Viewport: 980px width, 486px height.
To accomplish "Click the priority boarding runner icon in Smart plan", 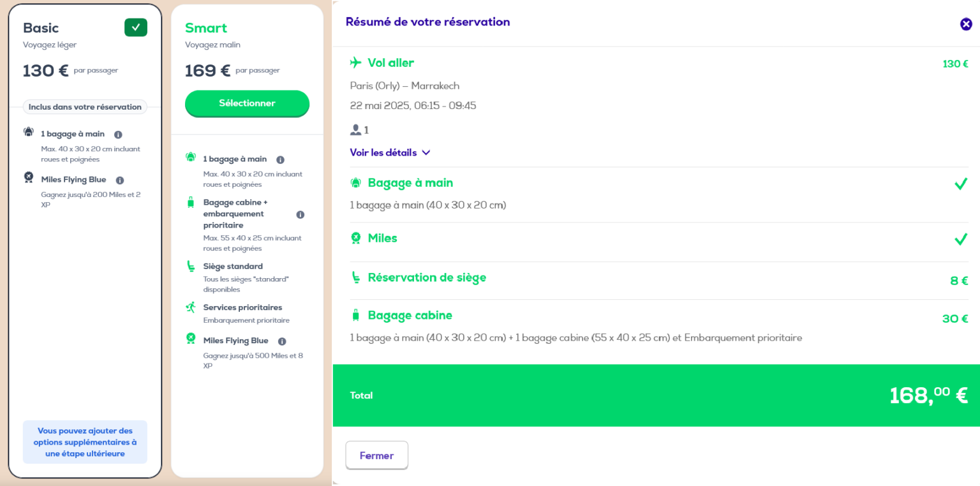I will tap(189, 307).
